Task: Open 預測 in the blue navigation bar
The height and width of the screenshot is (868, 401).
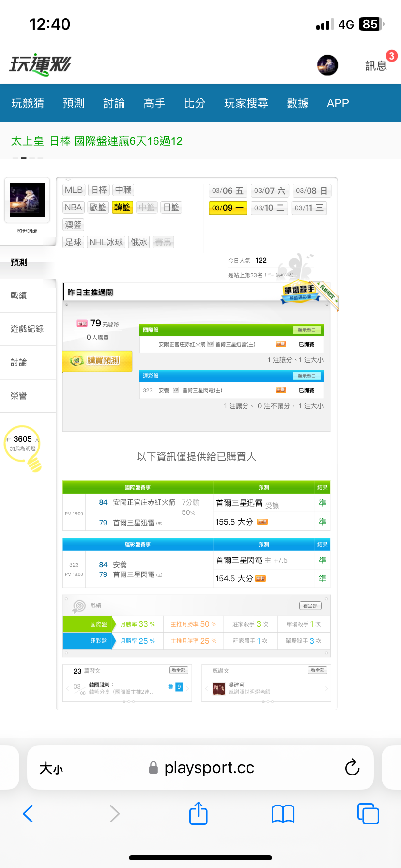Action: pos(74,103)
